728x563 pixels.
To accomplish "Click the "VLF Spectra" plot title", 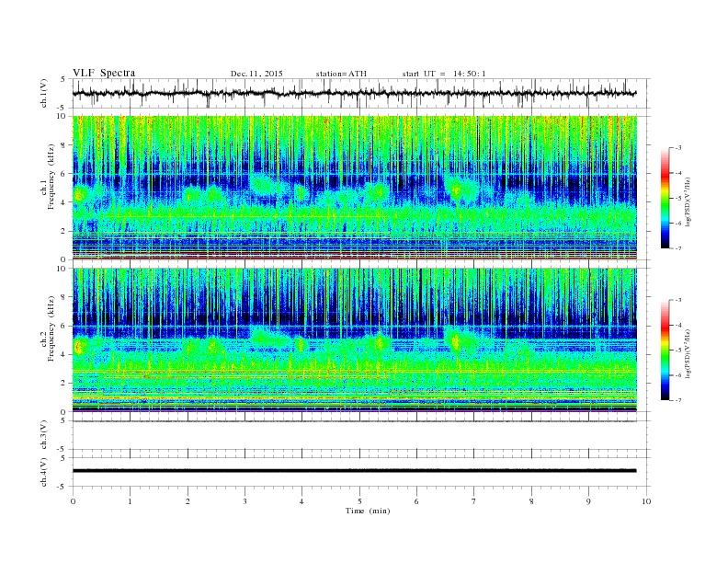I will (104, 73).
